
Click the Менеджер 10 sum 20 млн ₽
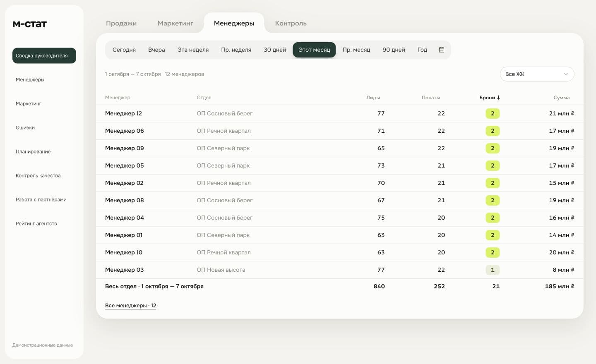tap(562, 252)
